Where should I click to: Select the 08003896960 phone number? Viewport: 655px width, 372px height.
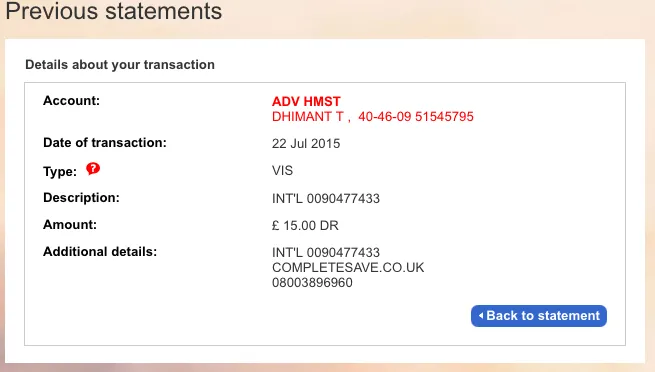click(x=312, y=283)
